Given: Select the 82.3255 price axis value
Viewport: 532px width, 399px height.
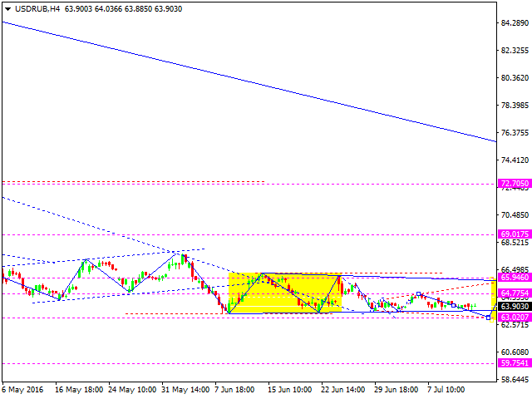Looking at the screenshot, I should [515, 51].
